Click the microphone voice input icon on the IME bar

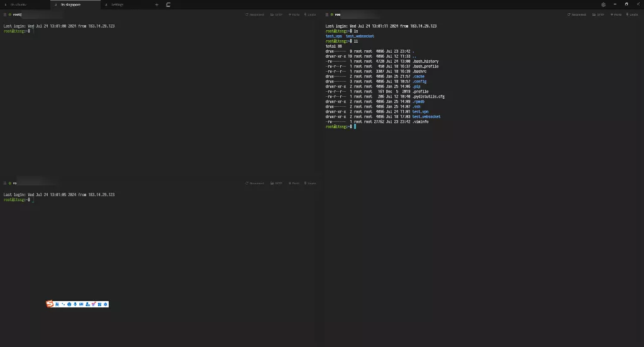pos(75,304)
